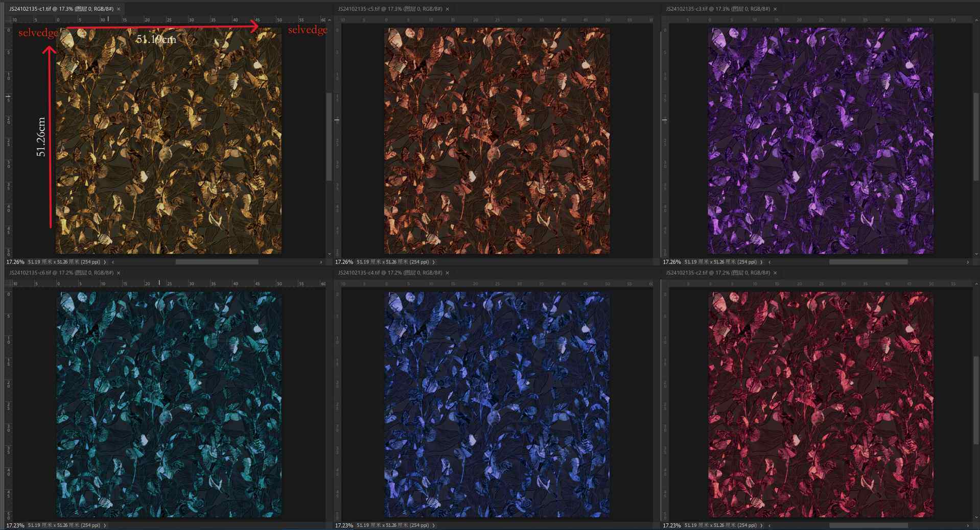This screenshot has width=980, height=530.
Task: Close the JS24102135-c5.tif document tab
Action: [x=447, y=9]
